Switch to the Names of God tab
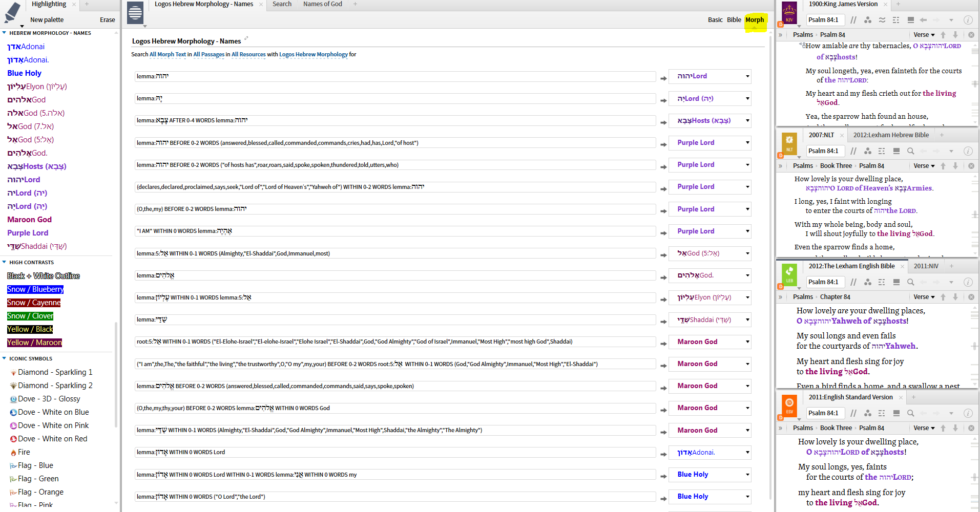The height and width of the screenshot is (512, 980). [322, 4]
